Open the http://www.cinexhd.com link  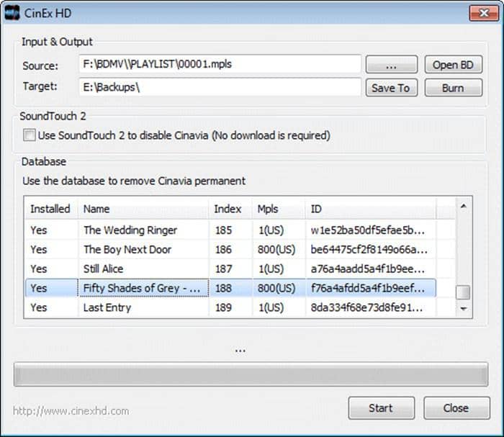tap(71, 411)
